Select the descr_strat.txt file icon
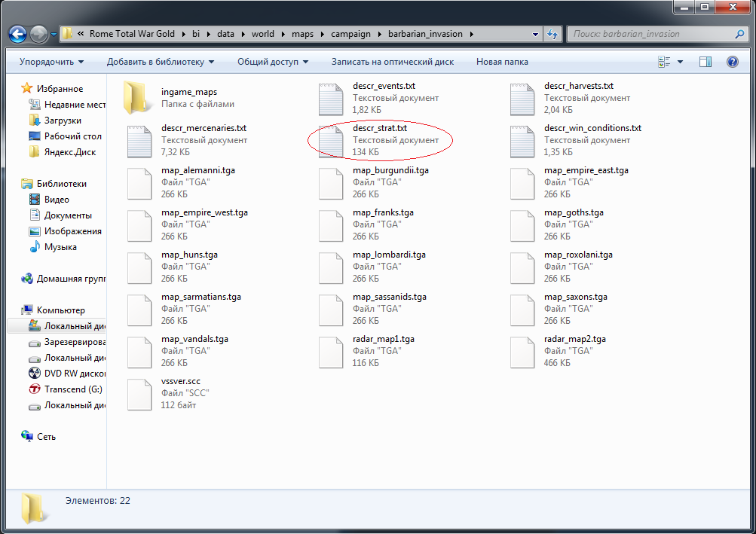This screenshot has height=534, width=756. tap(331, 141)
